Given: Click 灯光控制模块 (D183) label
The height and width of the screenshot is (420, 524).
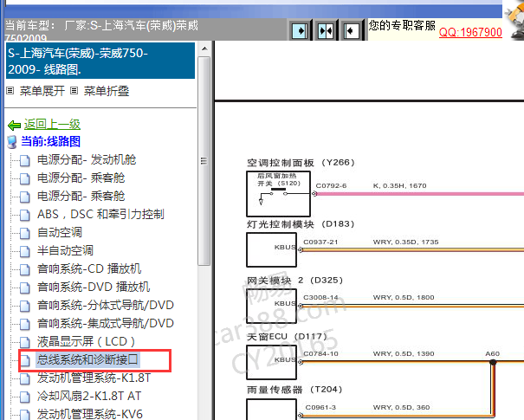Looking at the screenshot, I should (x=301, y=224).
